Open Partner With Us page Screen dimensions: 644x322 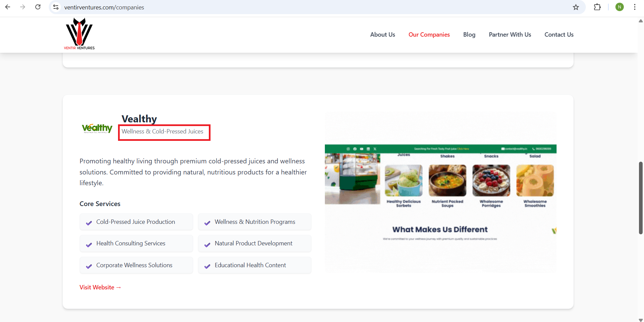510,35
